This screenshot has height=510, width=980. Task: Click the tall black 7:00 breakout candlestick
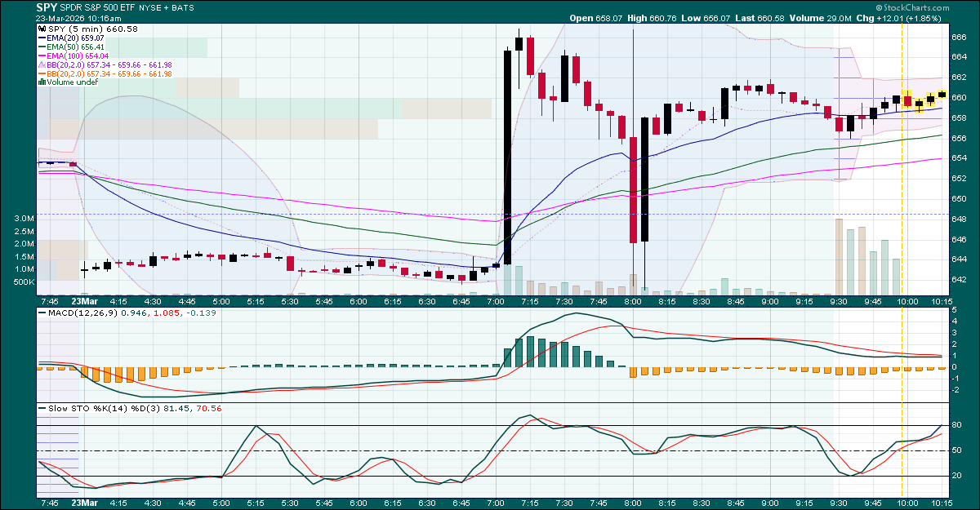click(507, 157)
